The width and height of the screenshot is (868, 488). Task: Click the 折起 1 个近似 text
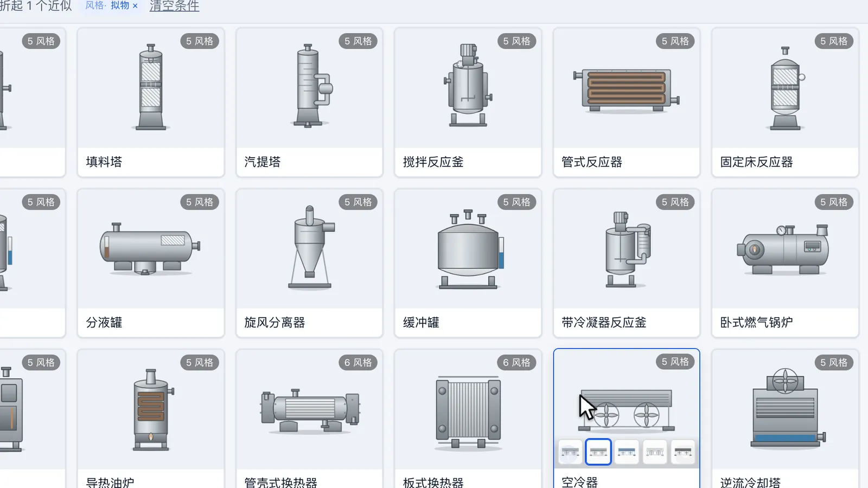click(x=36, y=6)
